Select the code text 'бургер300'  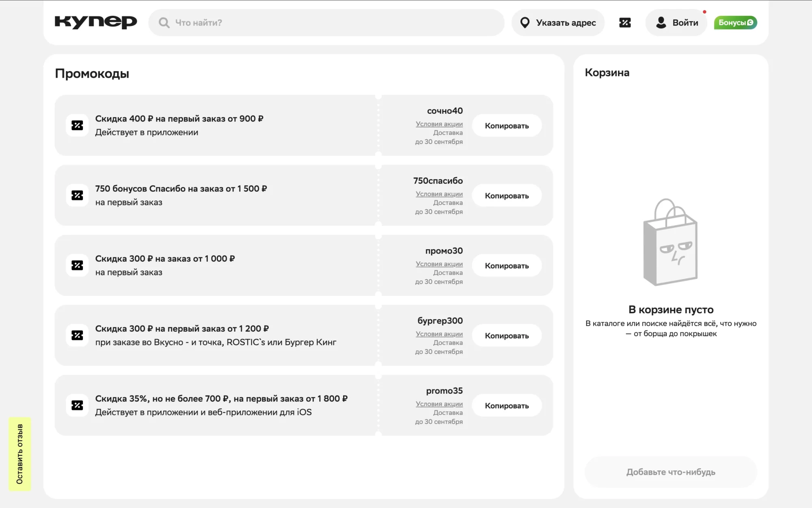click(x=440, y=321)
